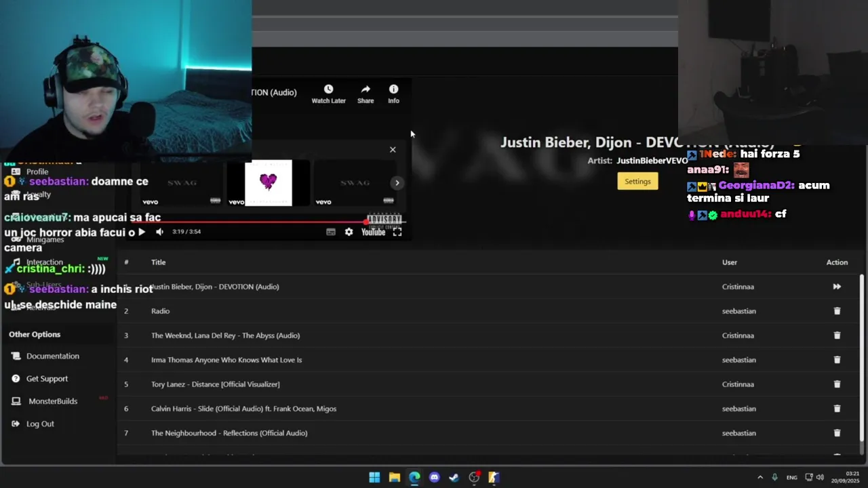Click The Neighbourhood Reflections title
This screenshot has height=488, width=868.
[x=229, y=433]
